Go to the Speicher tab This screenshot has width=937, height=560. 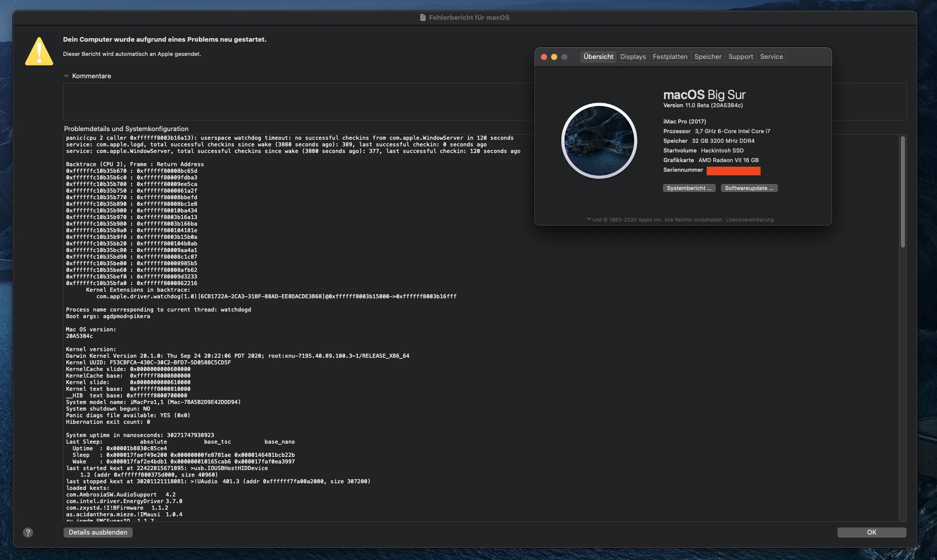[708, 57]
